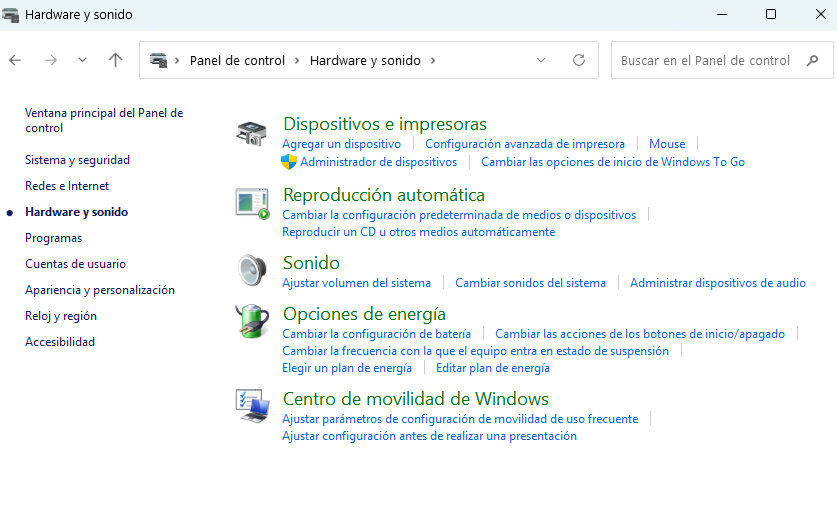Click Elegir un plan de energía
This screenshot has width=837, height=524.
coord(347,368)
